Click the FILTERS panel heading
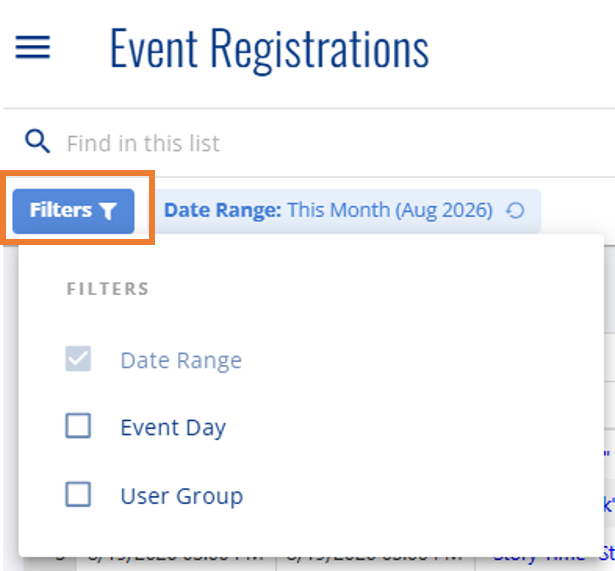The width and height of the screenshot is (615, 571). (x=107, y=289)
